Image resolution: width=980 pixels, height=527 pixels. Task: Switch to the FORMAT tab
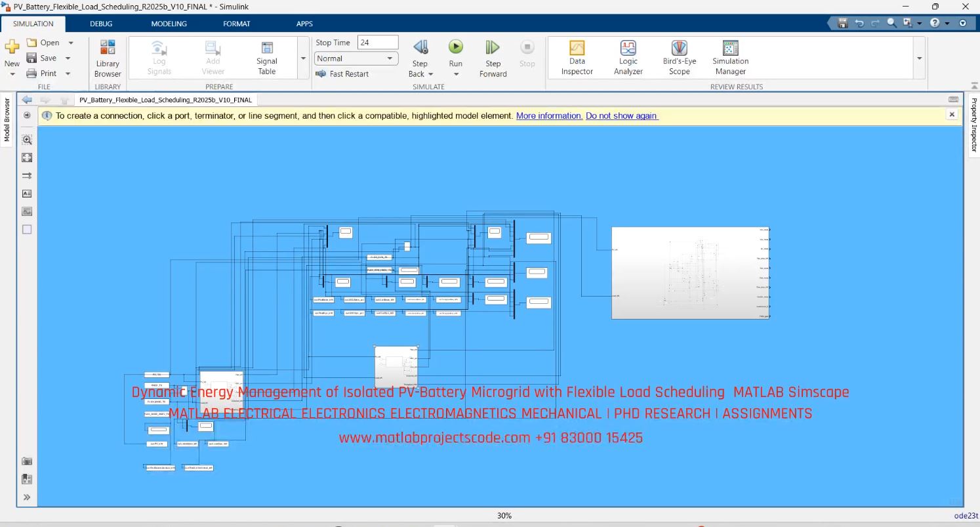coord(237,24)
